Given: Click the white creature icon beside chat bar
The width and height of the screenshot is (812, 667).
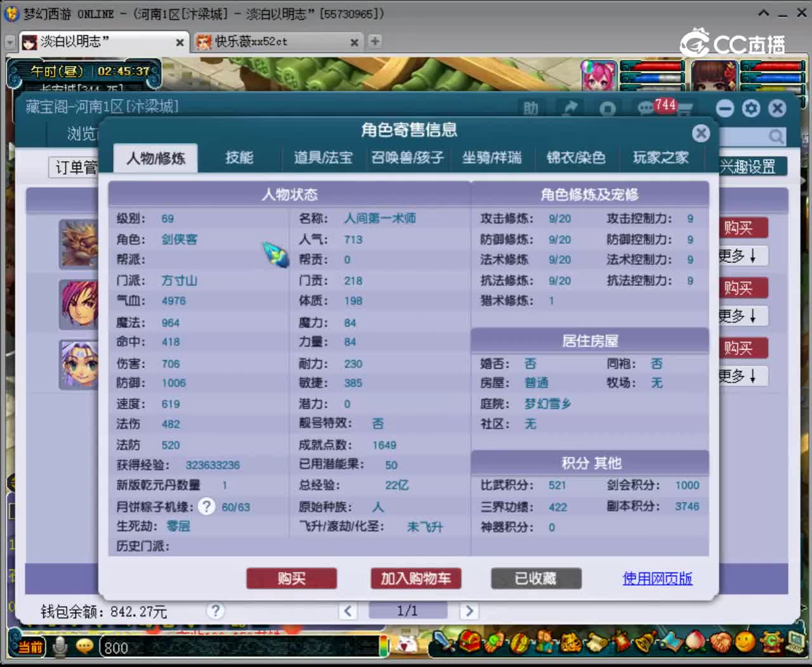Looking at the screenshot, I should pos(406,644).
